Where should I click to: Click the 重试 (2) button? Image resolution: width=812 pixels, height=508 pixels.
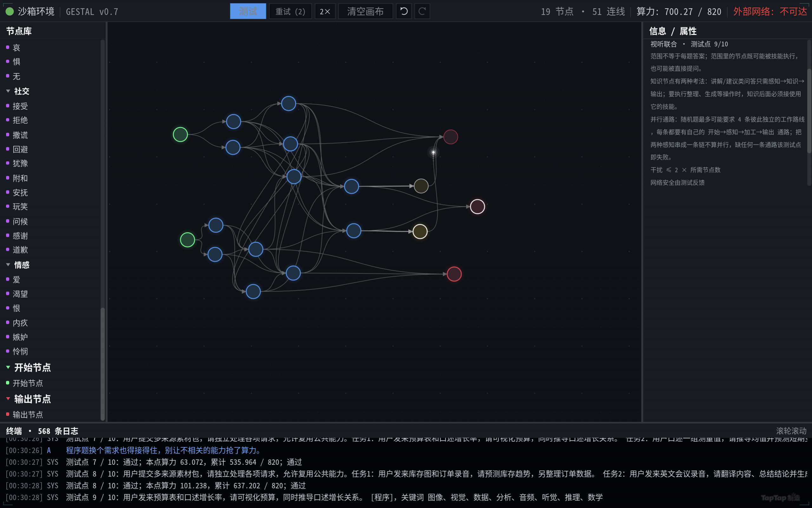[290, 11]
